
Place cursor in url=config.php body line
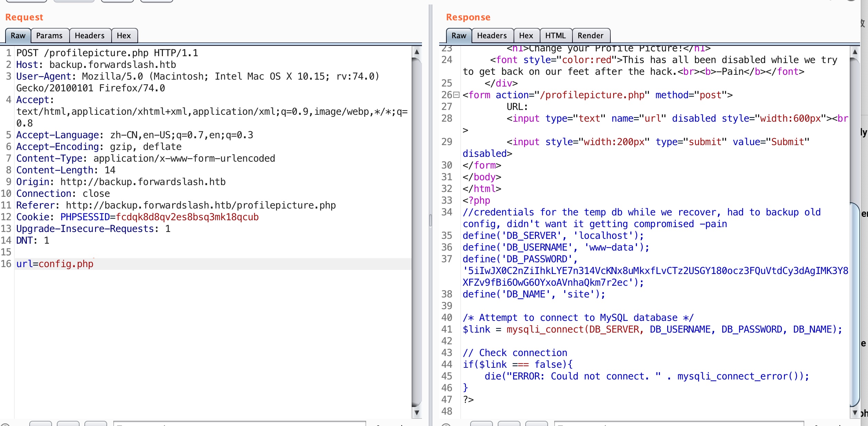(55, 264)
